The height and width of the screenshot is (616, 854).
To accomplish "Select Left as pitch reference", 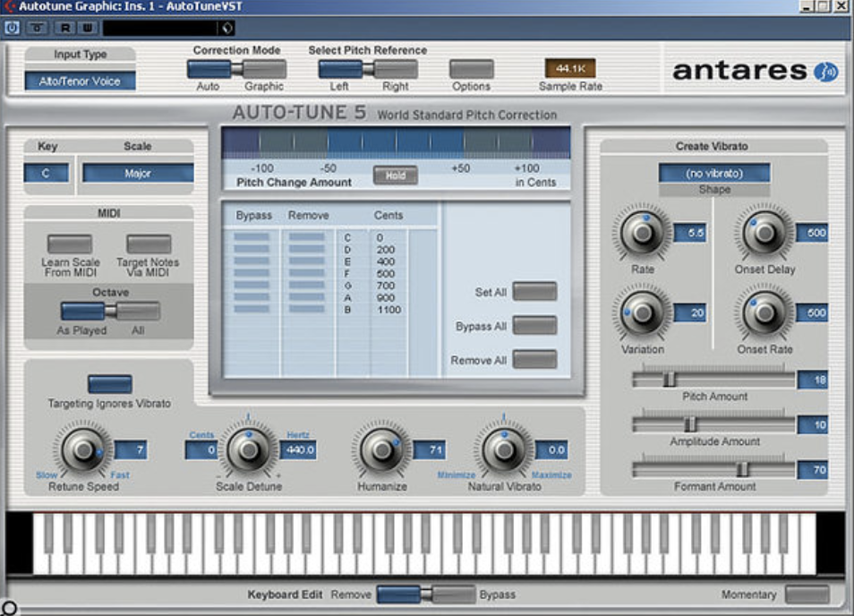I will click(x=340, y=69).
